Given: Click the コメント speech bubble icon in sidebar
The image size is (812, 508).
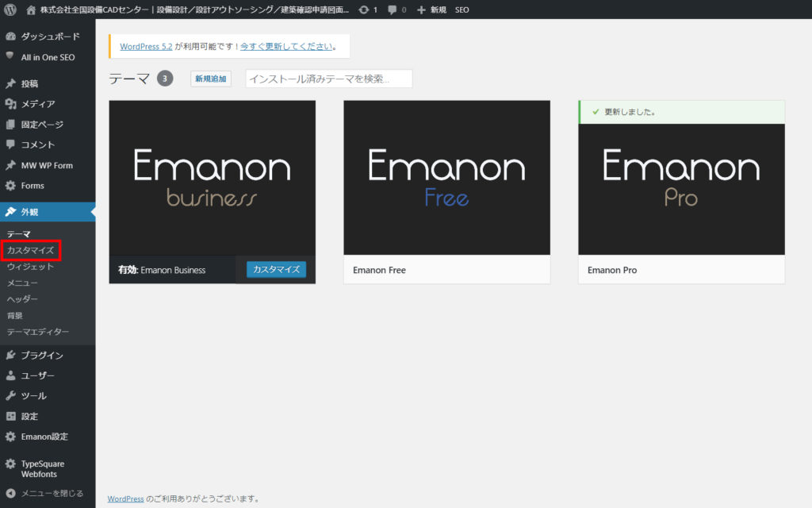Looking at the screenshot, I should coord(10,144).
